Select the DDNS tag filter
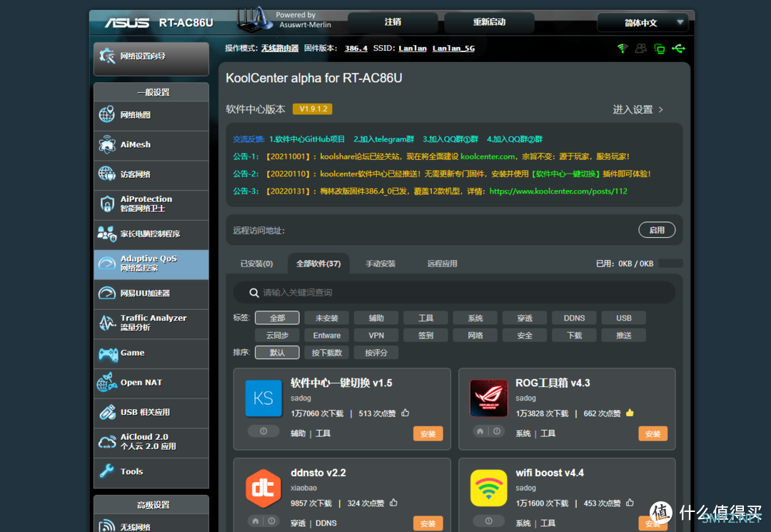771x532 pixels. coord(574,318)
